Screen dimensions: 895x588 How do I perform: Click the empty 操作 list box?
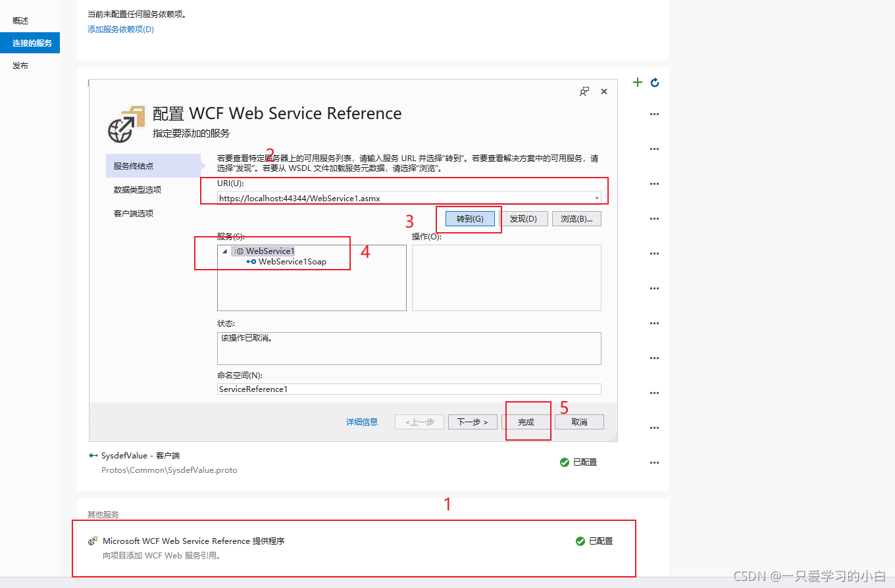pos(507,278)
